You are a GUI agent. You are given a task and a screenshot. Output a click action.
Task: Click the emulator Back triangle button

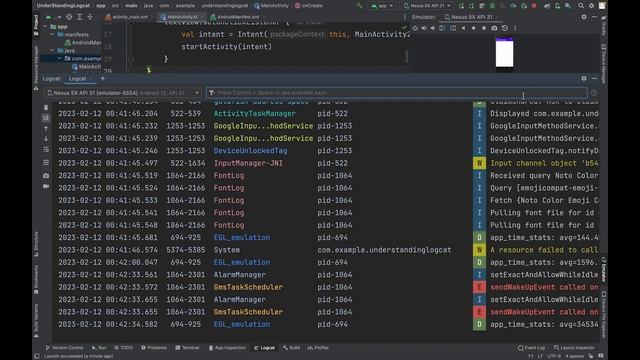tap(463, 28)
